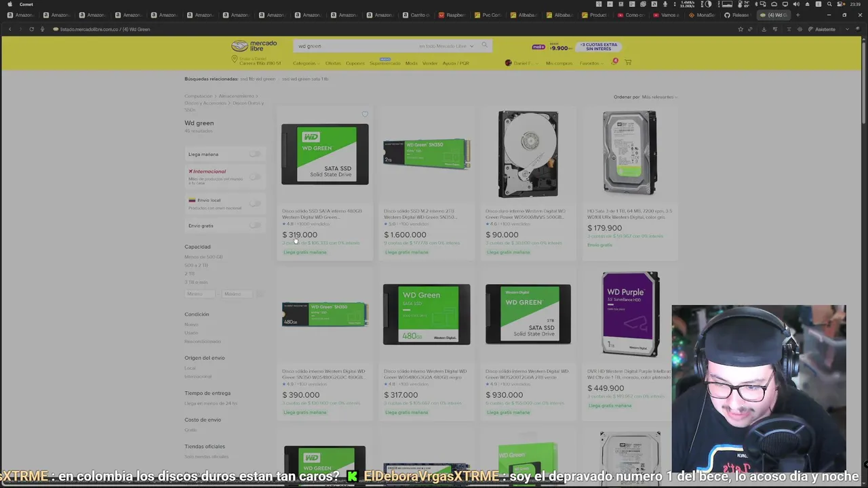This screenshot has height=488, width=868.
Task: Open the $930.000 WD Green 2TB product title
Action: (526, 374)
